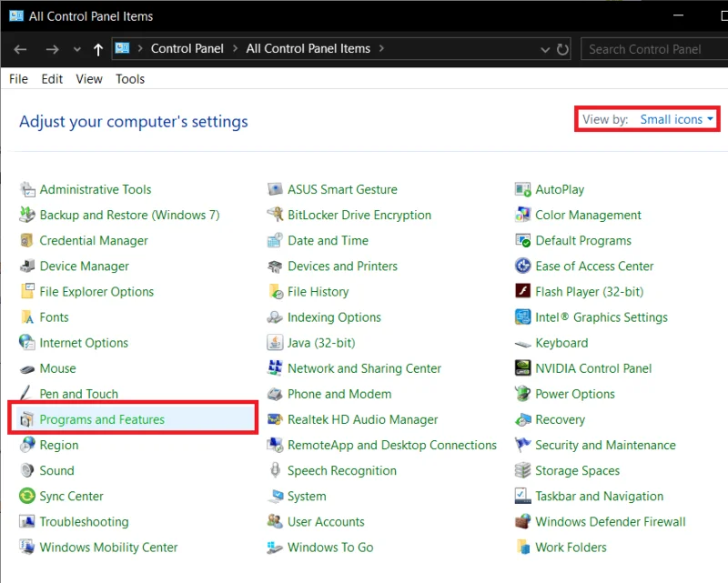Click the Control Panel breadcrumb
Screen dimensions: 728x583
click(187, 48)
